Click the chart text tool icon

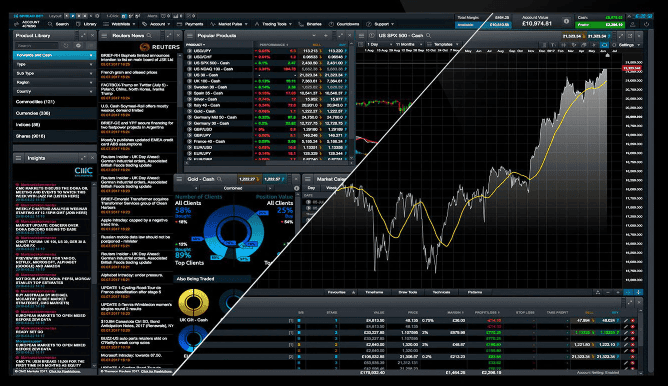tap(553, 45)
